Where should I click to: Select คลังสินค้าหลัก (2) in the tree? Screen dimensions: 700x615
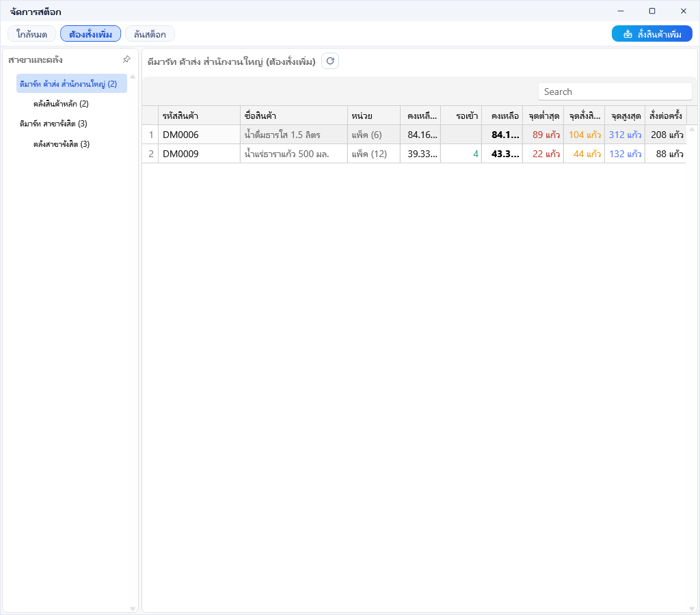(x=61, y=104)
